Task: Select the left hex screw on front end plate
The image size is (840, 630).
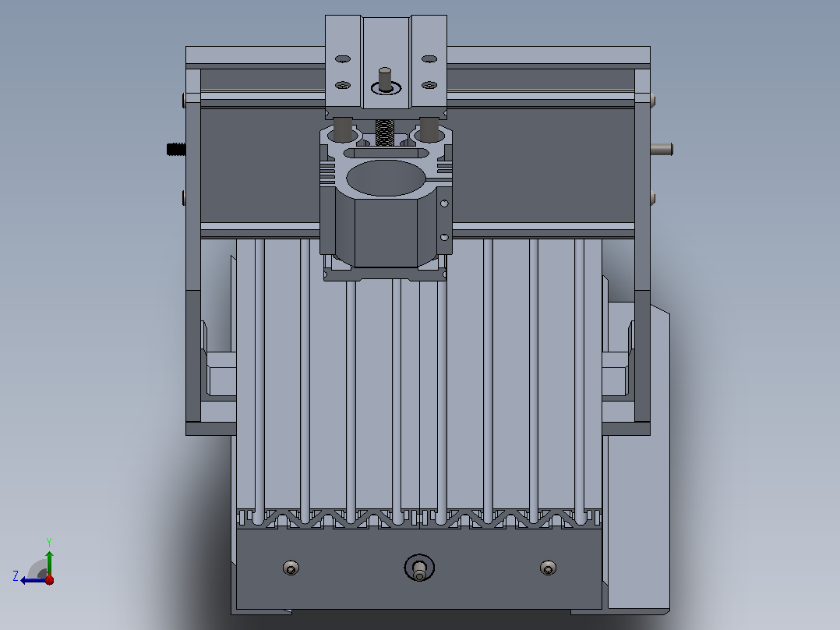Action: click(291, 568)
